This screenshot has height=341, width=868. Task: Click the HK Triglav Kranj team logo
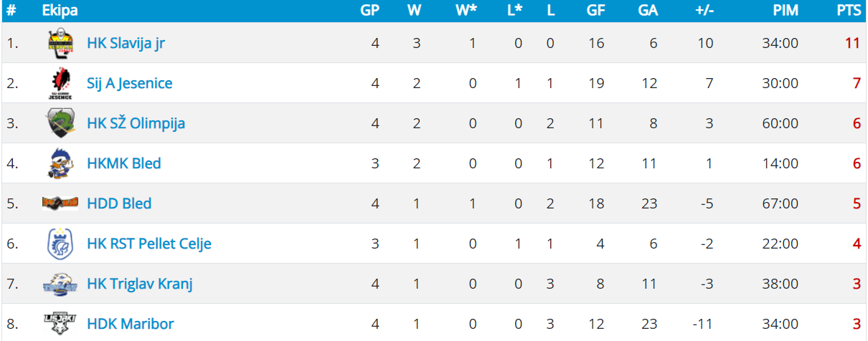(x=60, y=284)
